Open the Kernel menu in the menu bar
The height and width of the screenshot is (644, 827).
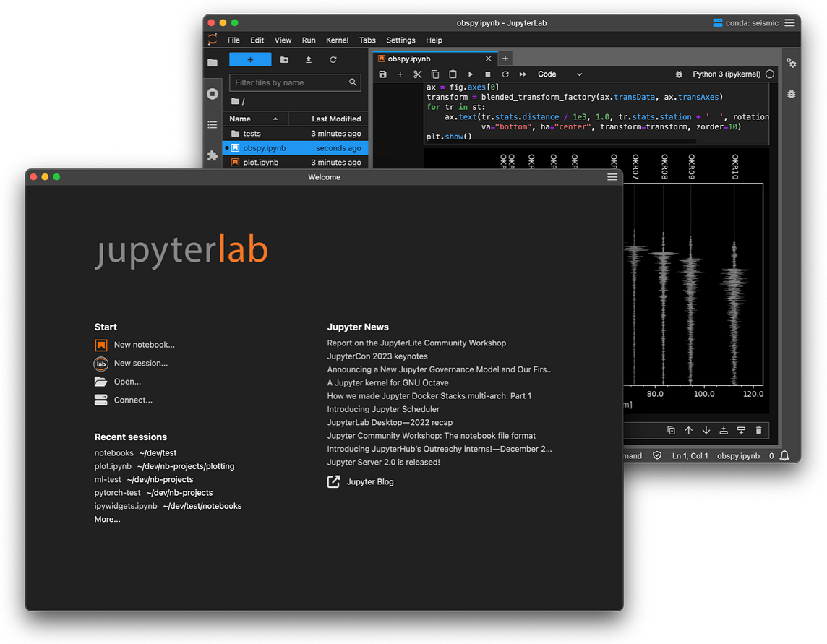[x=337, y=40]
